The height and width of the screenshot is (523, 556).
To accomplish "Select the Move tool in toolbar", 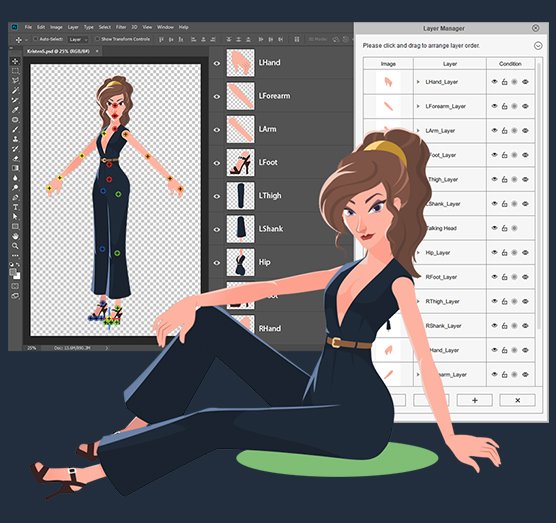I will 15,61.
